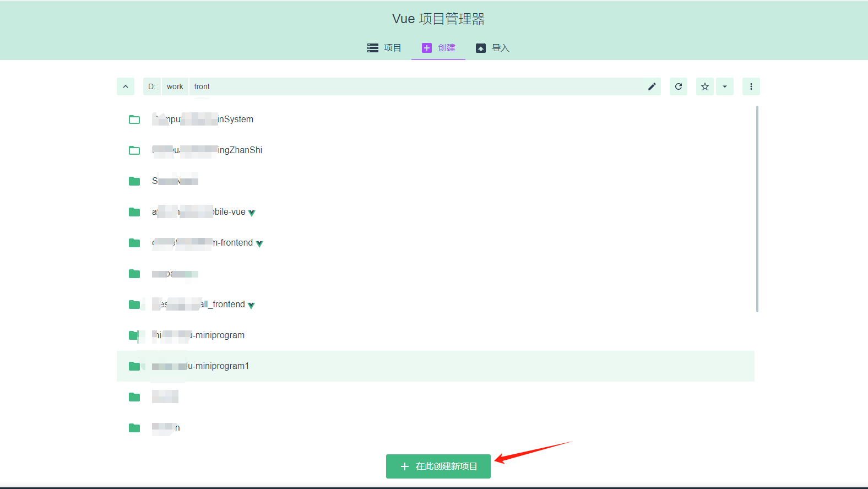868x489 pixels.
Task: Switch to the 项目 tab
Action: click(x=384, y=48)
